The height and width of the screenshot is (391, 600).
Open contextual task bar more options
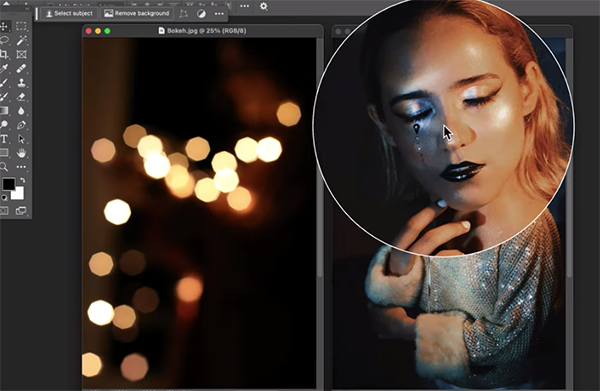(219, 14)
